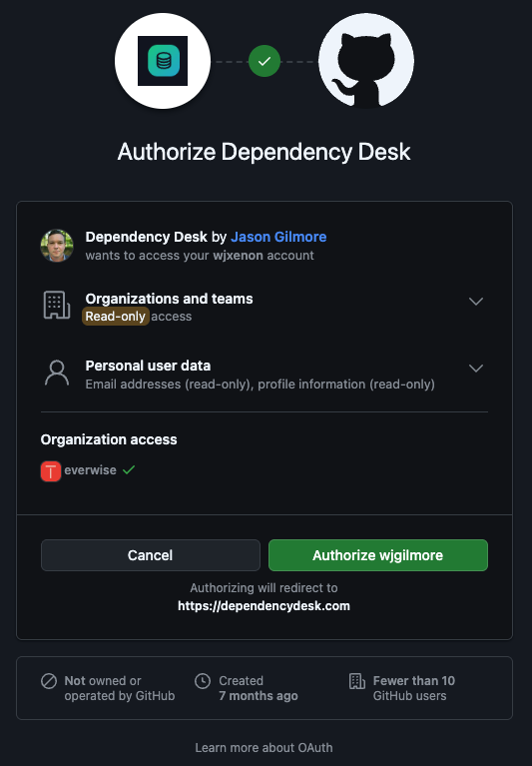Open Jason Gilmore's profile link

278,237
